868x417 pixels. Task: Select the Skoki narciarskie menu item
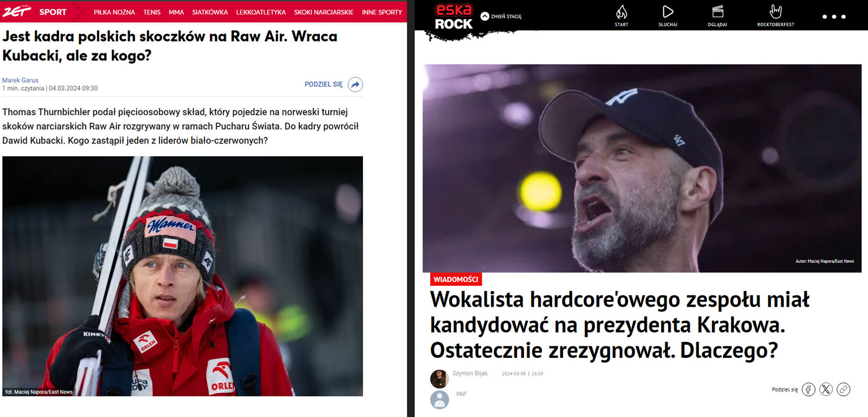(323, 12)
